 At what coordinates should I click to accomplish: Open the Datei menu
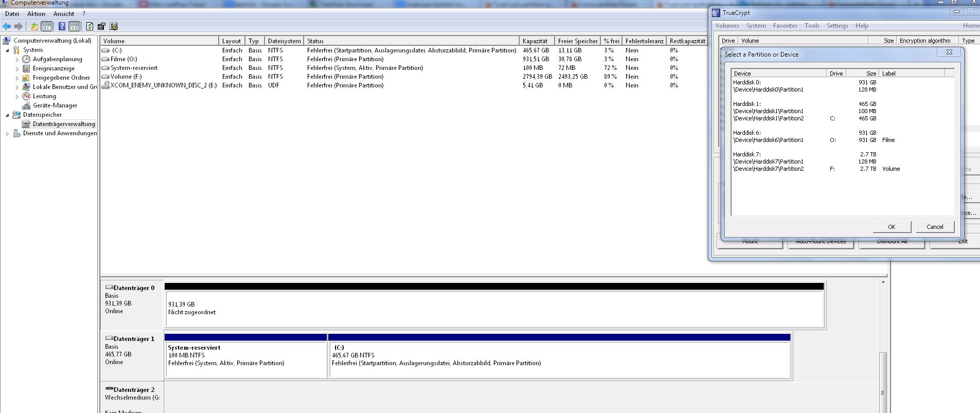click(12, 14)
